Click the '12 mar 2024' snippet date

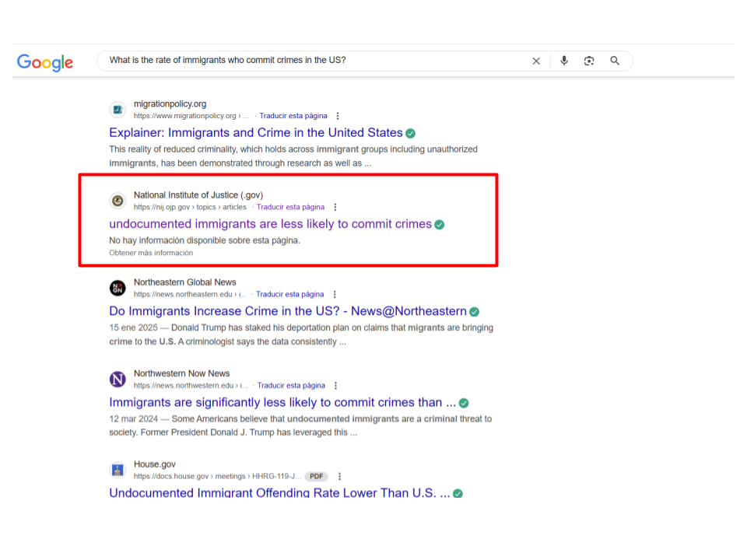pos(133,419)
